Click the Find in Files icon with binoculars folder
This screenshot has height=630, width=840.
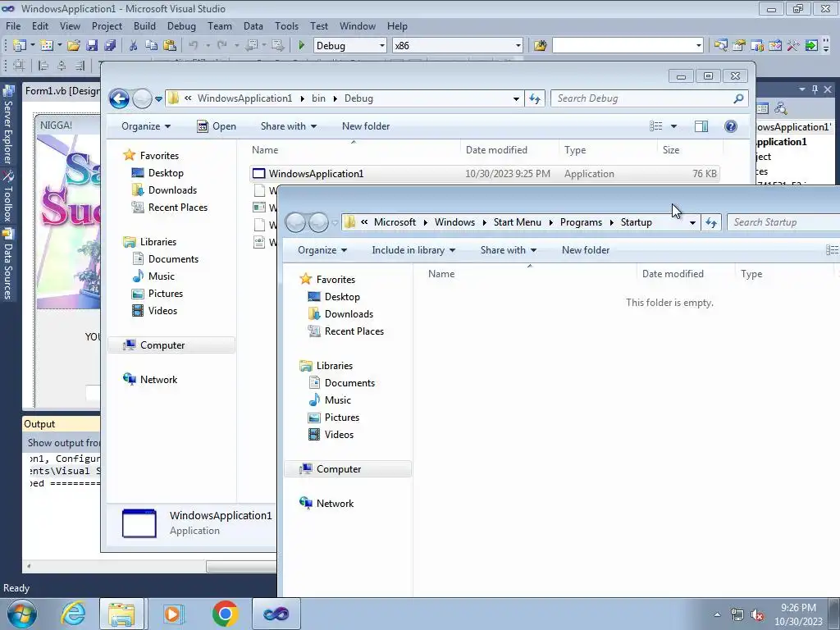tap(540, 46)
